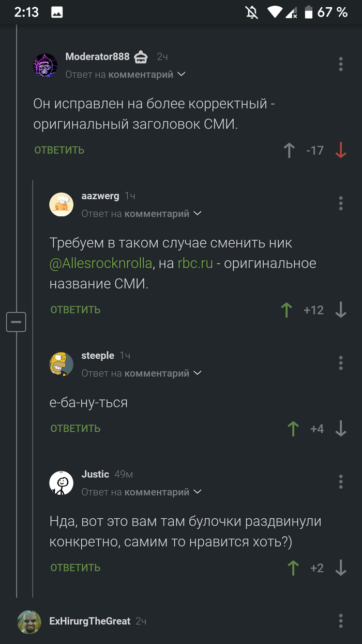The height and width of the screenshot is (644, 362).
Task: Downvote the Justic comment
Action: pos(340,568)
